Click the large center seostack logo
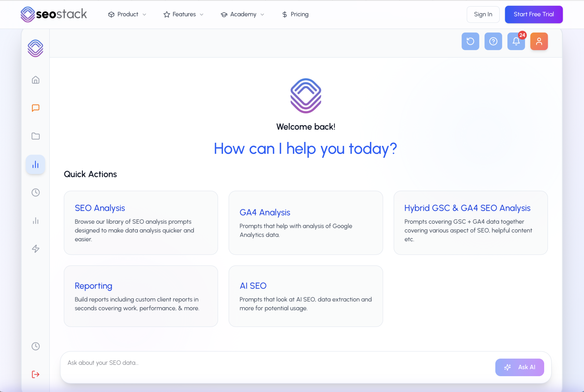This screenshot has width=584, height=392. [x=306, y=96]
